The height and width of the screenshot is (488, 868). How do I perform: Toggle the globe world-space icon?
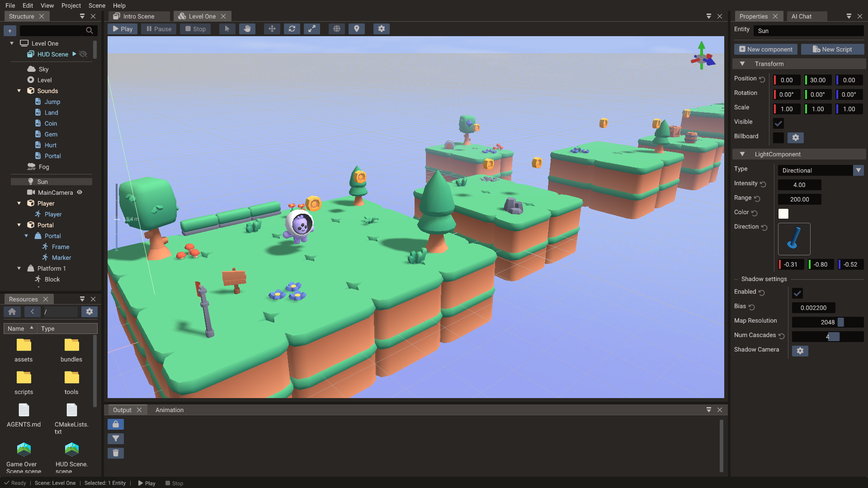point(337,29)
